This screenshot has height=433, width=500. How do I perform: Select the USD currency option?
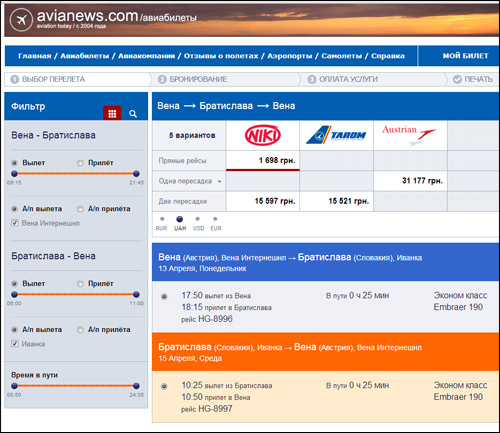198,219
